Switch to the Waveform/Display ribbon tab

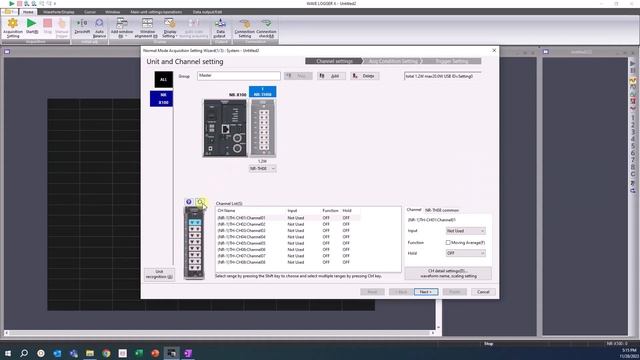point(59,12)
